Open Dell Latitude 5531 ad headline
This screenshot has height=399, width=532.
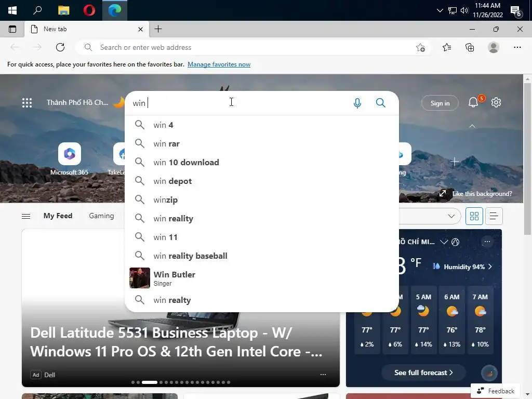pyautogui.click(x=177, y=342)
